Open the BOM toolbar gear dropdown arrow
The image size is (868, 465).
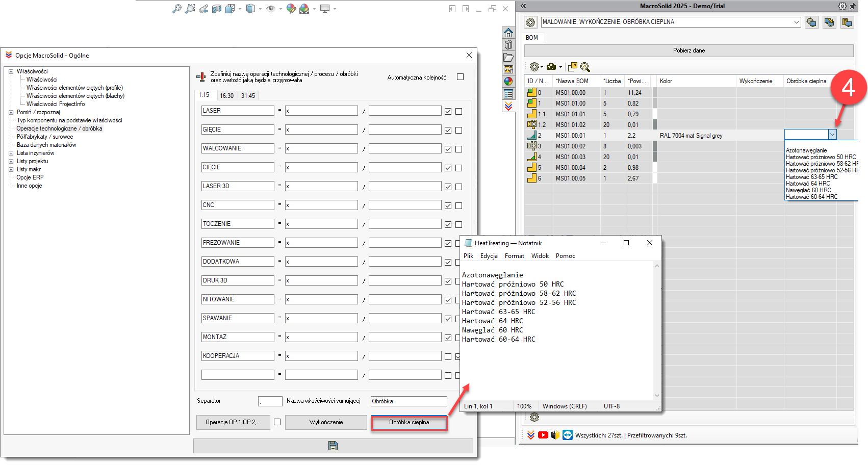pyautogui.click(x=542, y=67)
